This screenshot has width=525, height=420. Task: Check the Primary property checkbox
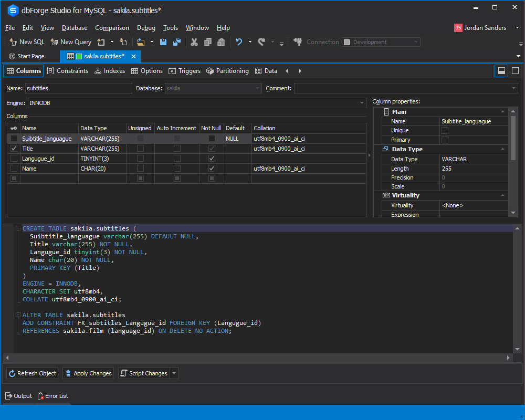click(x=445, y=140)
